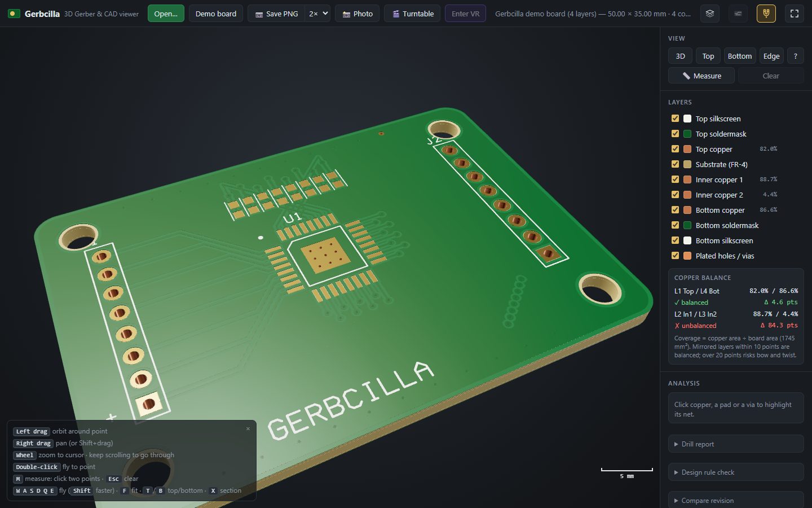
Task: Click the Top silkscreen white color swatch
Action: point(687,119)
